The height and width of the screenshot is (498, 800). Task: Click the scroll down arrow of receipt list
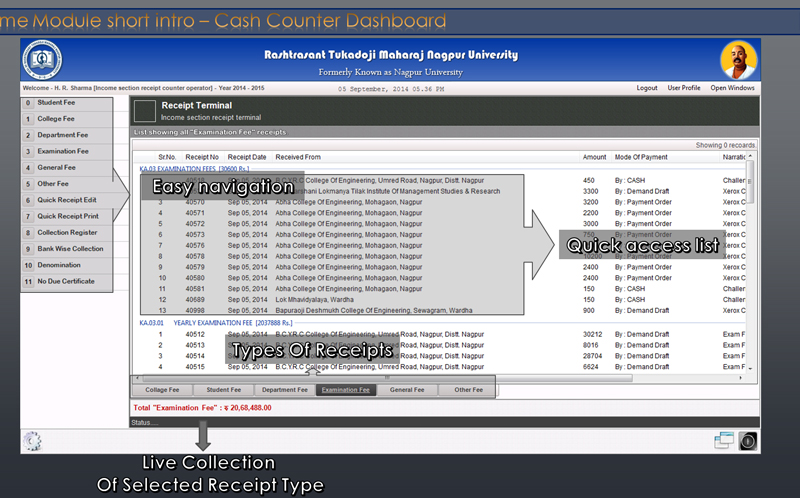pos(750,367)
